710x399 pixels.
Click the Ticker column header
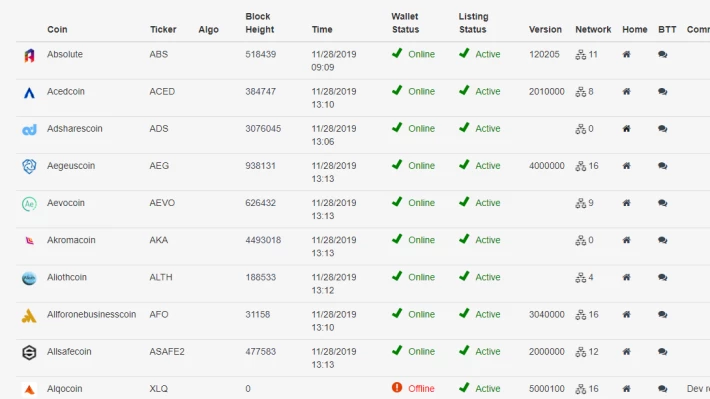coord(163,29)
